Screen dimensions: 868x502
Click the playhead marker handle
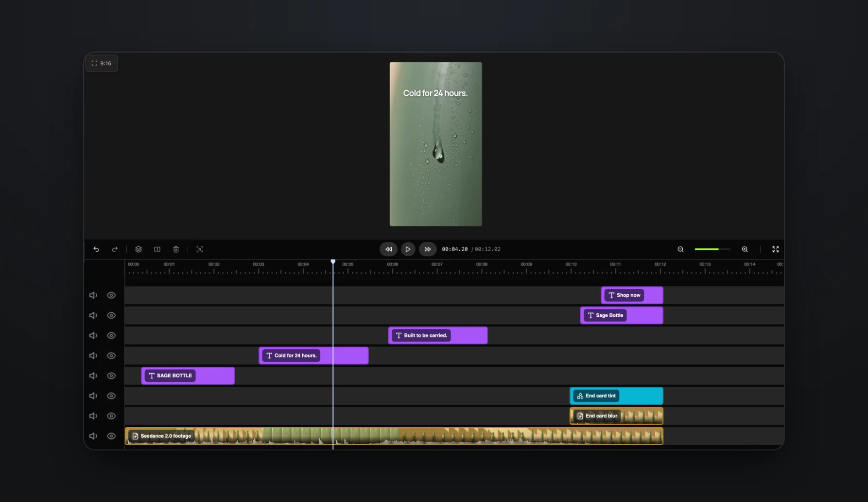333,262
